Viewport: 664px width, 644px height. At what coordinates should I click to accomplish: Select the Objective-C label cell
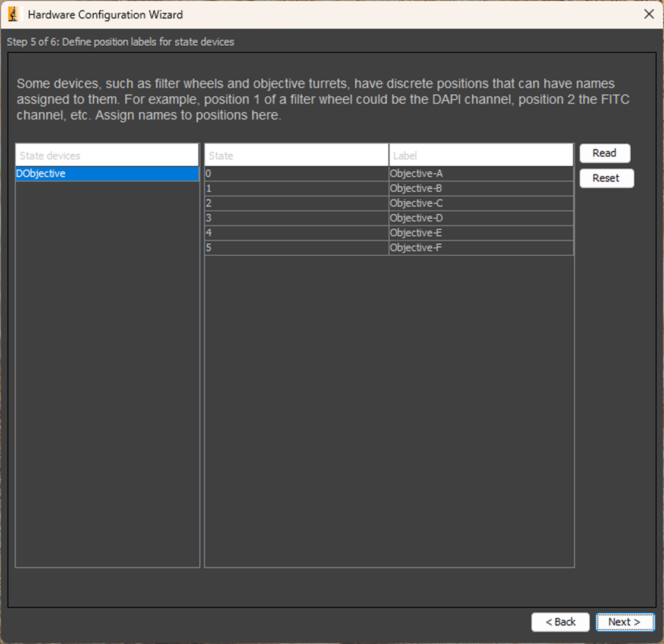tap(481, 204)
